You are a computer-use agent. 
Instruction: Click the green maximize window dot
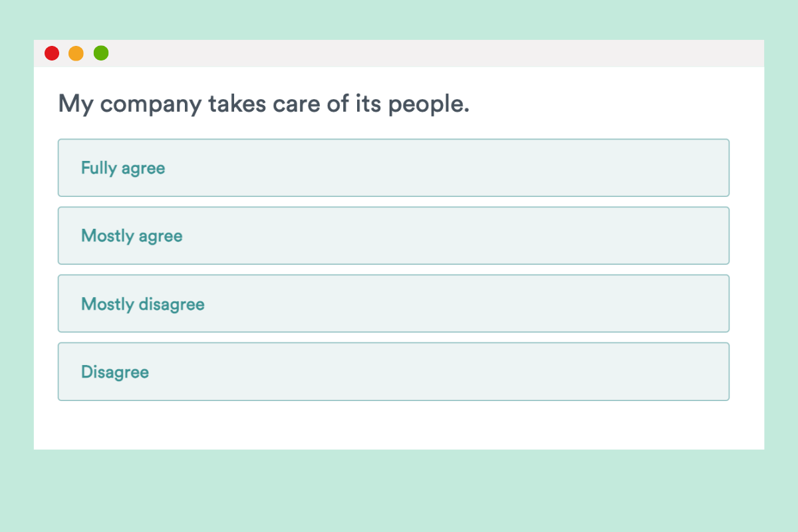101,53
